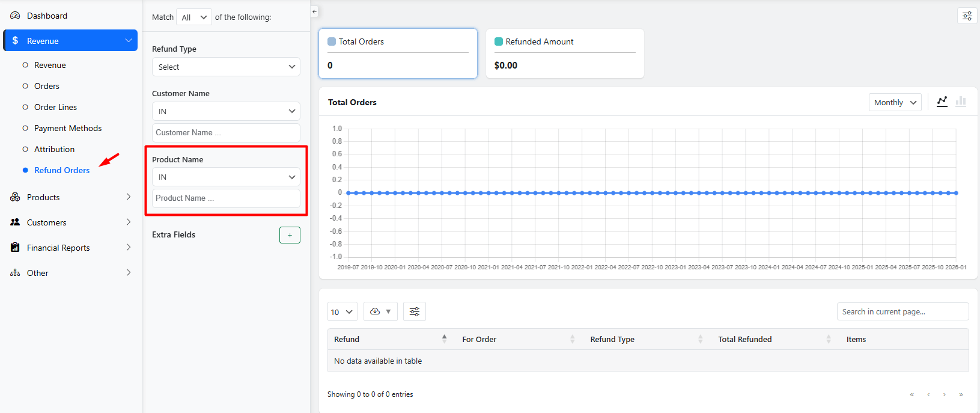Image resolution: width=980 pixels, height=413 pixels.
Task: Click the line chart view icon
Action: point(942,102)
